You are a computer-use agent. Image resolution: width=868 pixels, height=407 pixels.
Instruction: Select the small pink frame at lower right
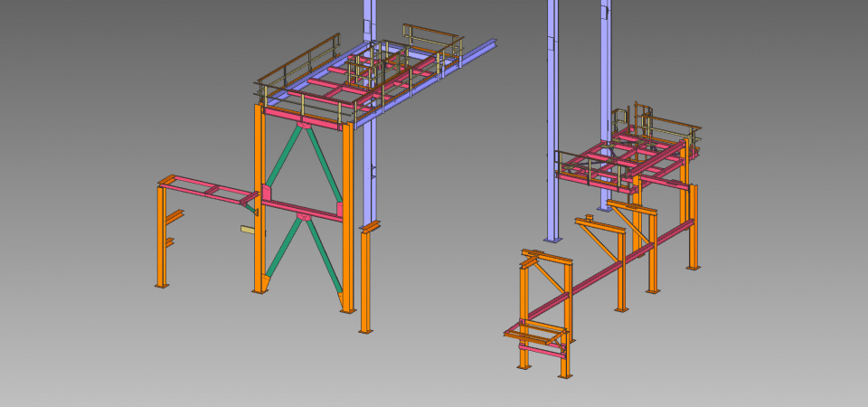[x=533, y=332]
